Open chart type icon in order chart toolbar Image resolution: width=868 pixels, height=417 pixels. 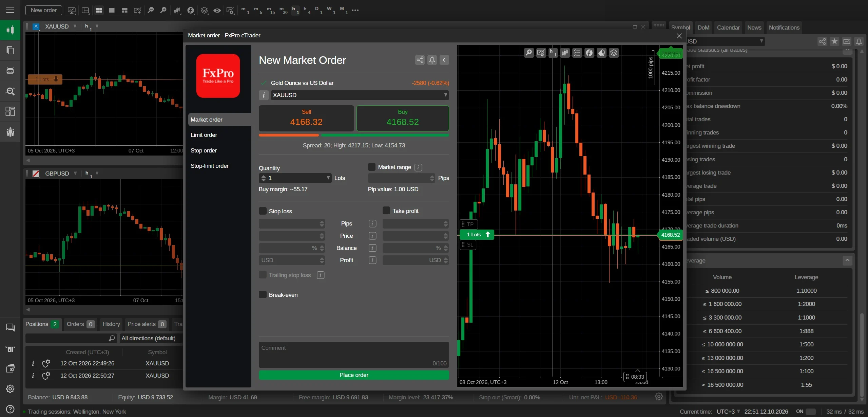[565, 53]
